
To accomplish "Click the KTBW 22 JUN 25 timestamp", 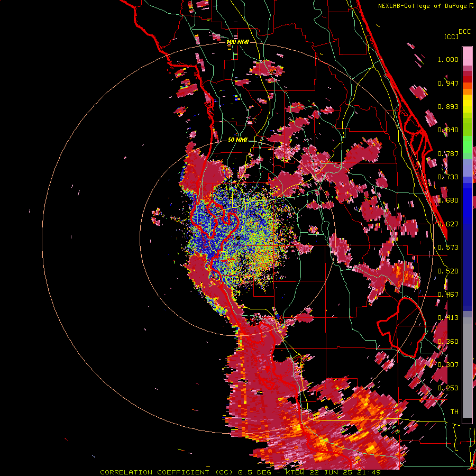I will [x=333, y=472].
